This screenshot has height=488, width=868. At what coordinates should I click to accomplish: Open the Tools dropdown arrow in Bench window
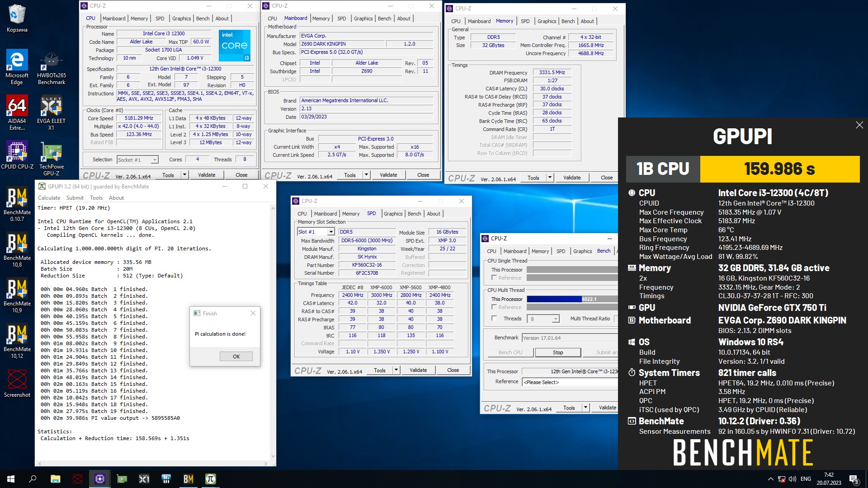point(585,408)
